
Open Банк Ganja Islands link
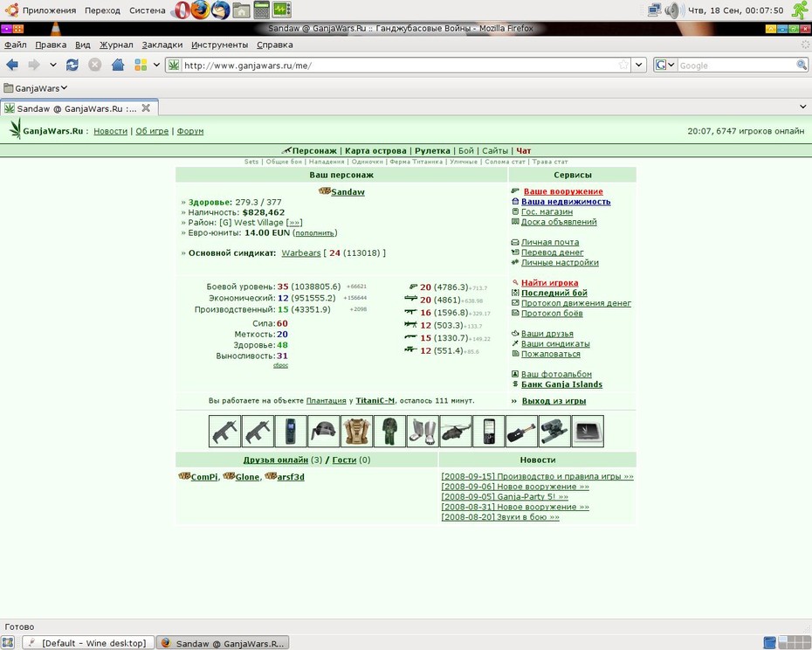[x=561, y=384]
